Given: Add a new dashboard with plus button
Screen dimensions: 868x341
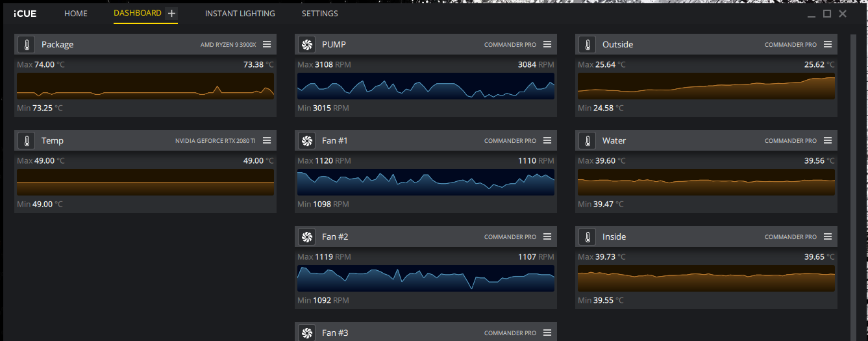Looking at the screenshot, I should pyautogui.click(x=171, y=13).
